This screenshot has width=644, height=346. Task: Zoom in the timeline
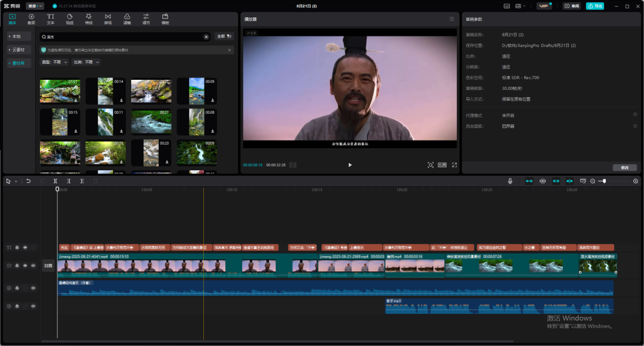coord(636,181)
